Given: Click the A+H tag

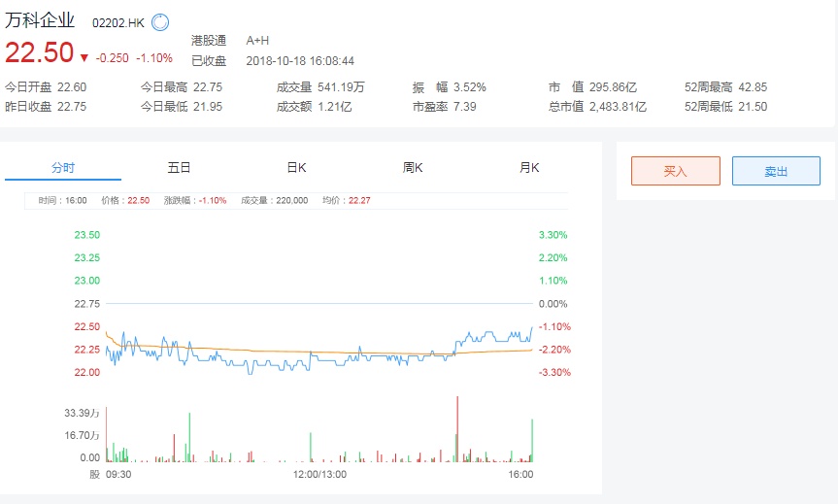Looking at the screenshot, I should tap(257, 41).
